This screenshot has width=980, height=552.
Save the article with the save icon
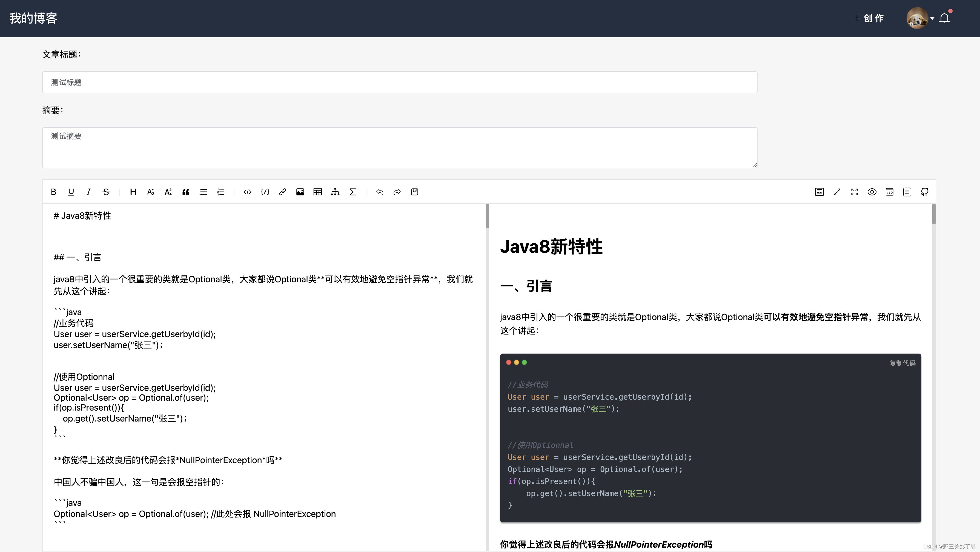[414, 192]
